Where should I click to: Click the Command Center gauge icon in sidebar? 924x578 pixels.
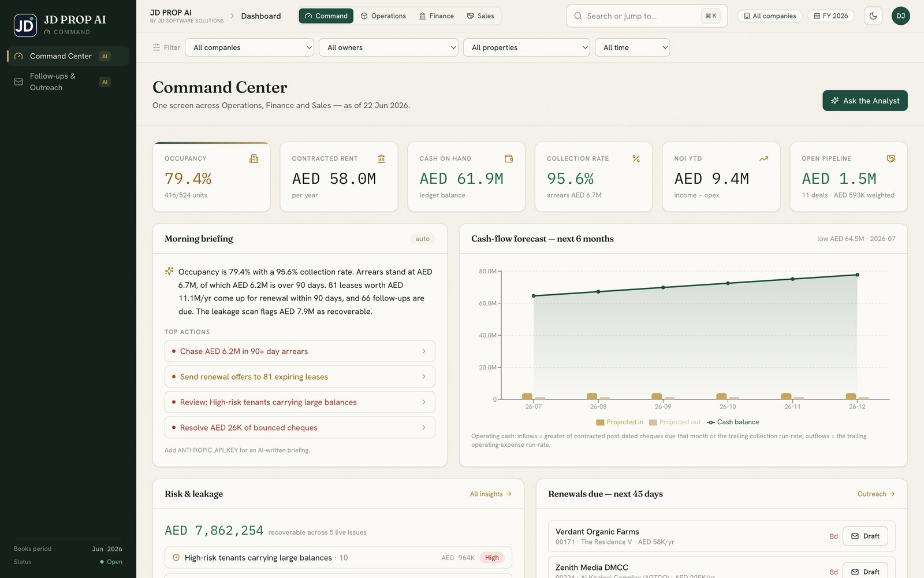pyautogui.click(x=18, y=56)
